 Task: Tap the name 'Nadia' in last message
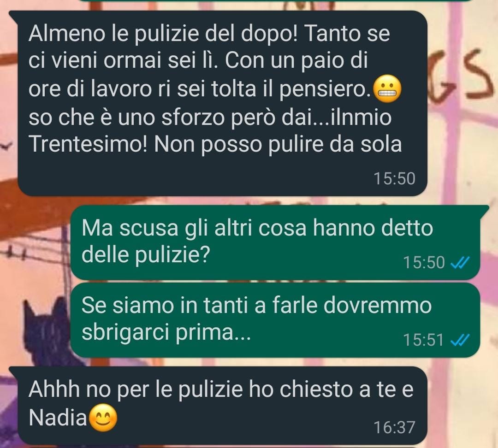point(58,417)
